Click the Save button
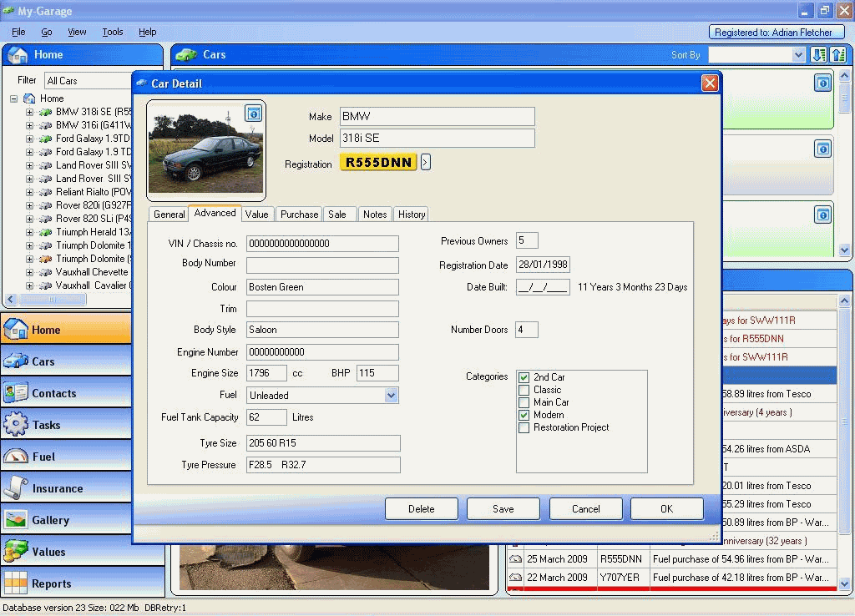Image resolution: width=855 pixels, height=616 pixels. pyautogui.click(x=503, y=508)
